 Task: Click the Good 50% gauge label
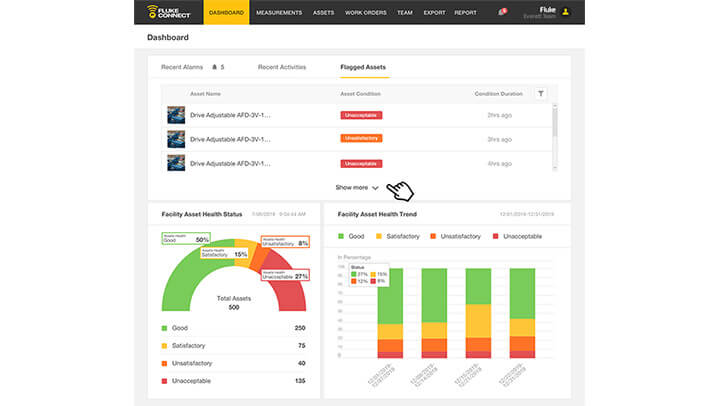pyautogui.click(x=186, y=238)
